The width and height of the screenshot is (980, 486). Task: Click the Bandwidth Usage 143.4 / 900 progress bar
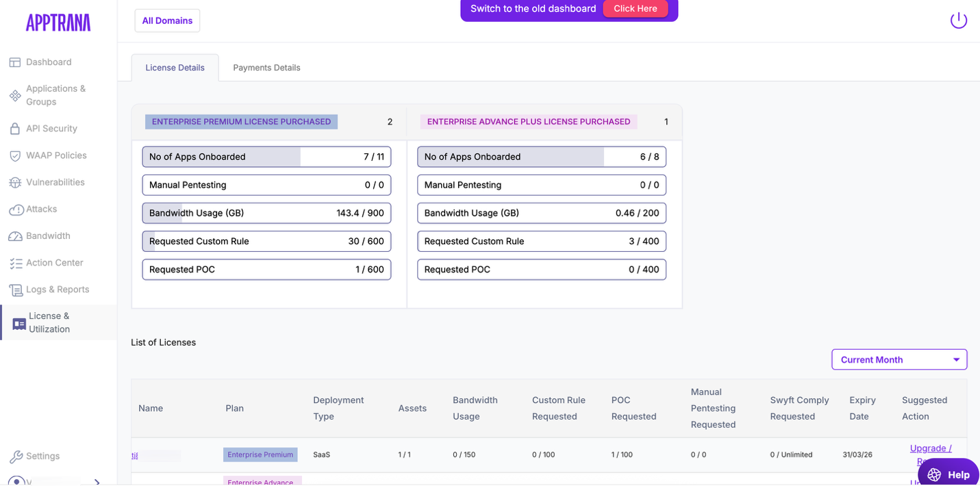pyautogui.click(x=266, y=213)
